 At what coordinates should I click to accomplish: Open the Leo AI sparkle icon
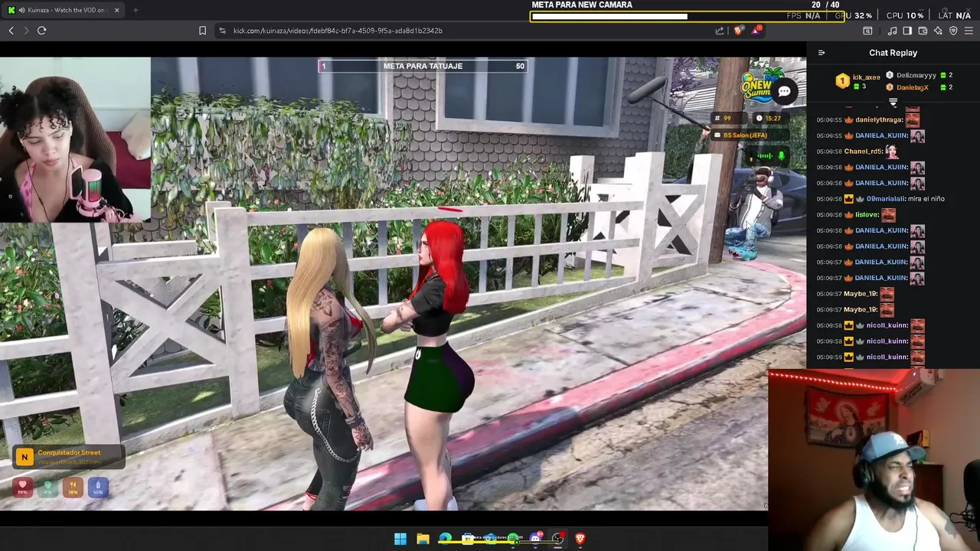(x=938, y=31)
